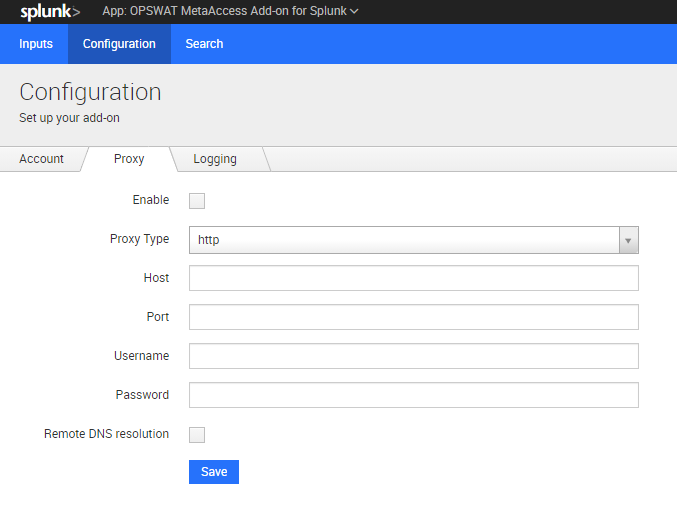Click the Remote DNS resolution label

[106, 434]
